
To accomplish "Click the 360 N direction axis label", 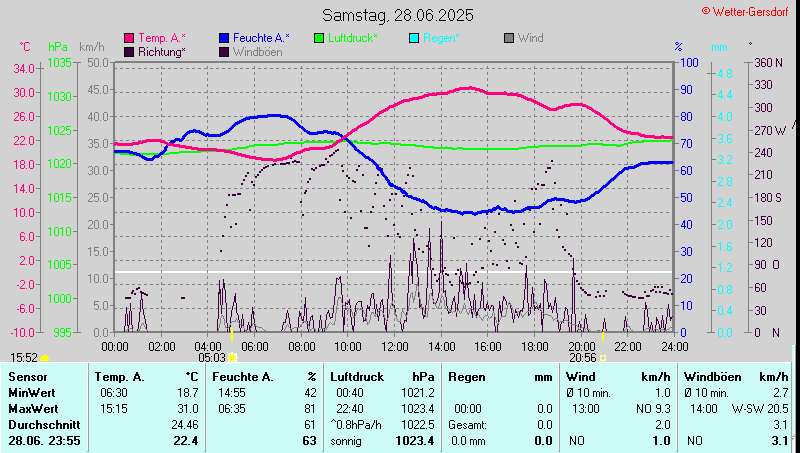I will click(768, 63).
